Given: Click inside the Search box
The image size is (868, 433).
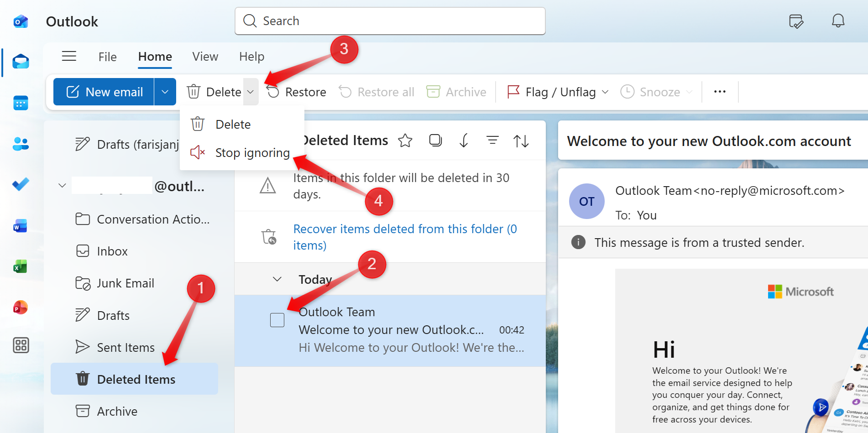Looking at the screenshot, I should (x=390, y=21).
